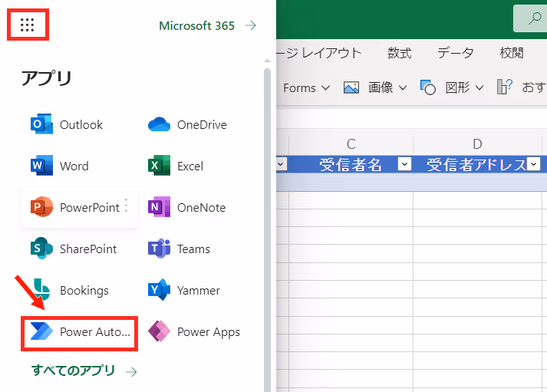Image resolution: width=547 pixels, height=392 pixels.
Task: Open Word app
Action: point(60,166)
